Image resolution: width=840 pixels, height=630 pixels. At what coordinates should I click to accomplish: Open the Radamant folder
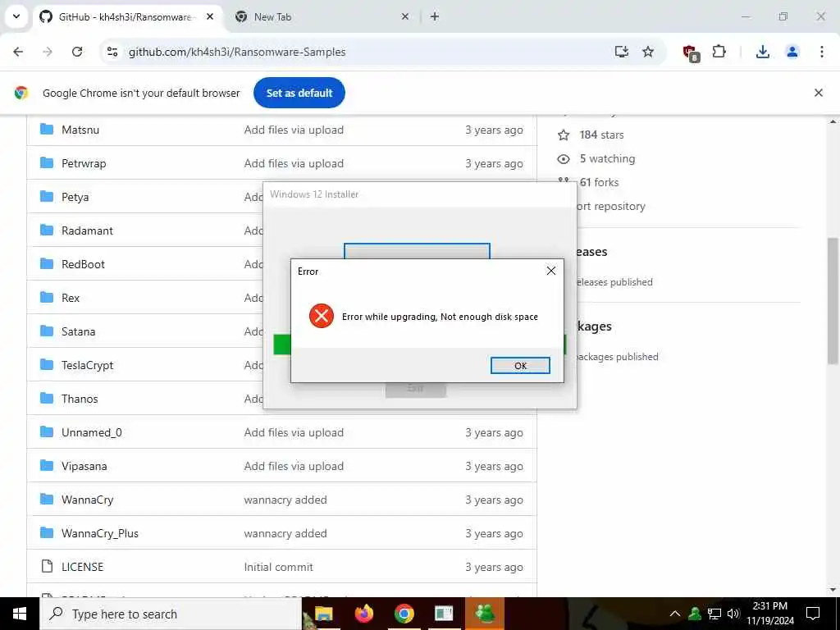(x=87, y=231)
